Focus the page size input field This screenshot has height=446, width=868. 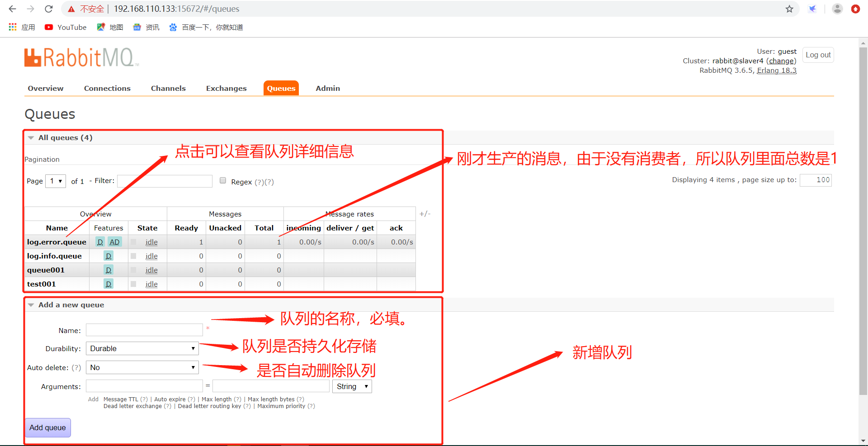pyautogui.click(x=816, y=180)
